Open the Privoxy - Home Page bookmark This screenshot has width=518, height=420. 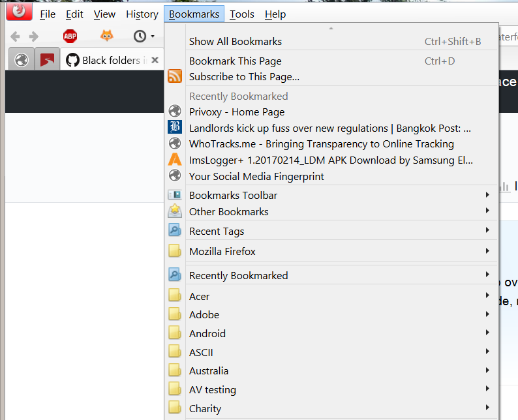(332, 112)
